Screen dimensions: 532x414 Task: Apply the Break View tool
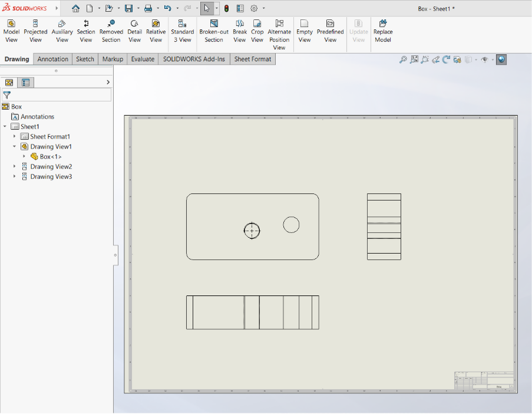[x=240, y=31]
